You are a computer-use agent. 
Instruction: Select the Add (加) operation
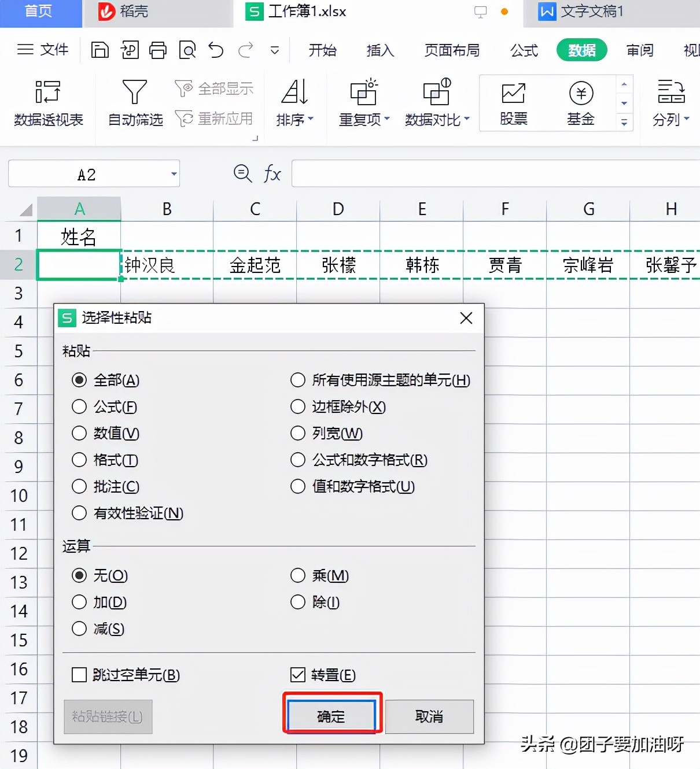[79, 602]
